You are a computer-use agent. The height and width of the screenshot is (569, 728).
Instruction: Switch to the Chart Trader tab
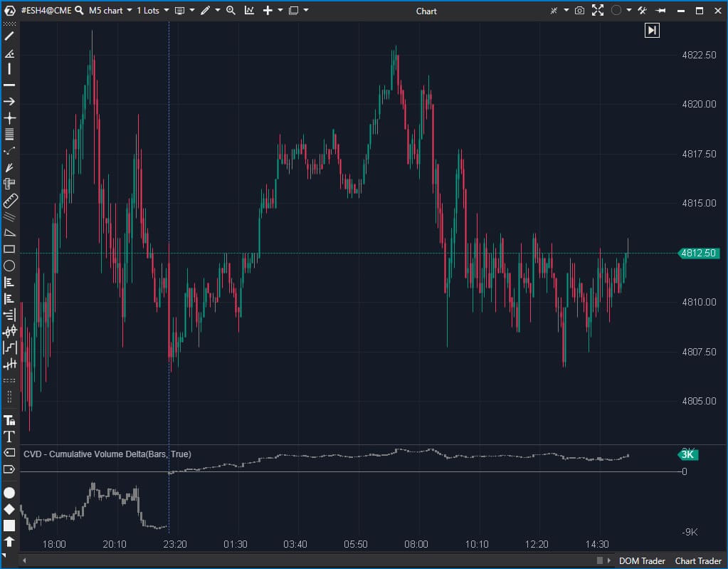point(698,561)
